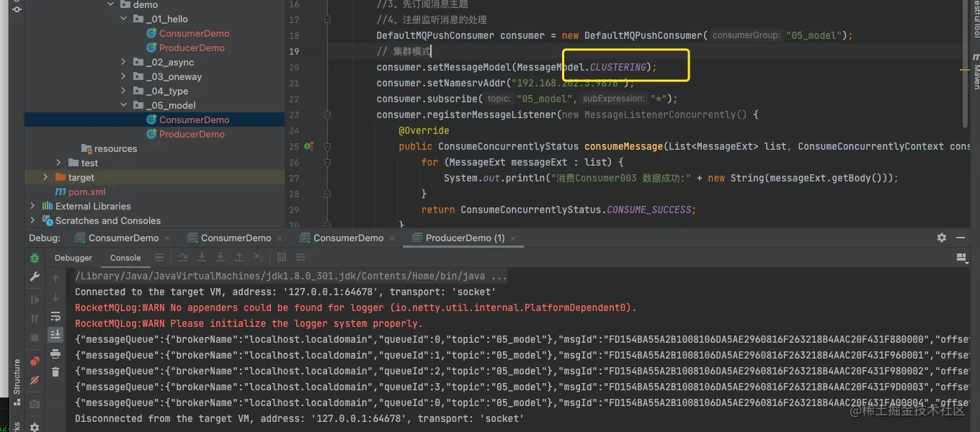
Task: Expand the _04_type package
Action: click(124, 91)
